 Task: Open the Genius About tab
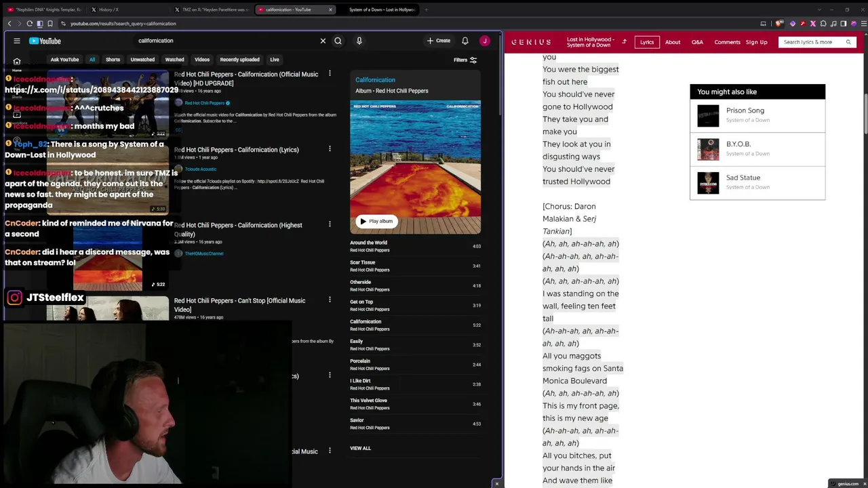coord(673,42)
